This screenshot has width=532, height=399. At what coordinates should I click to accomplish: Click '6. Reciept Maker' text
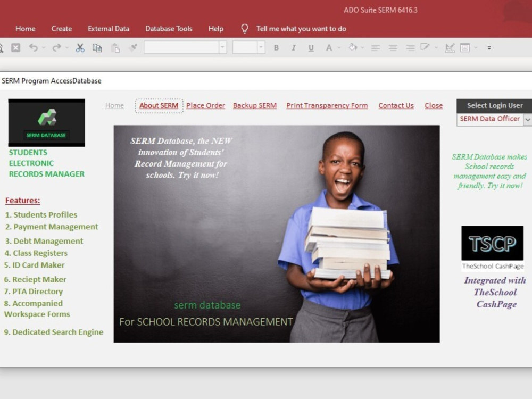pyautogui.click(x=35, y=280)
